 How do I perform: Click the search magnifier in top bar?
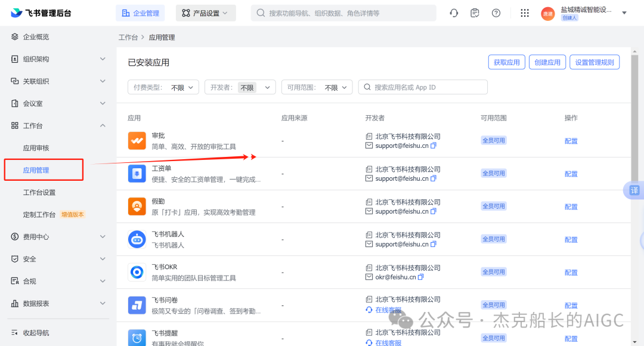tap(261, 13)
